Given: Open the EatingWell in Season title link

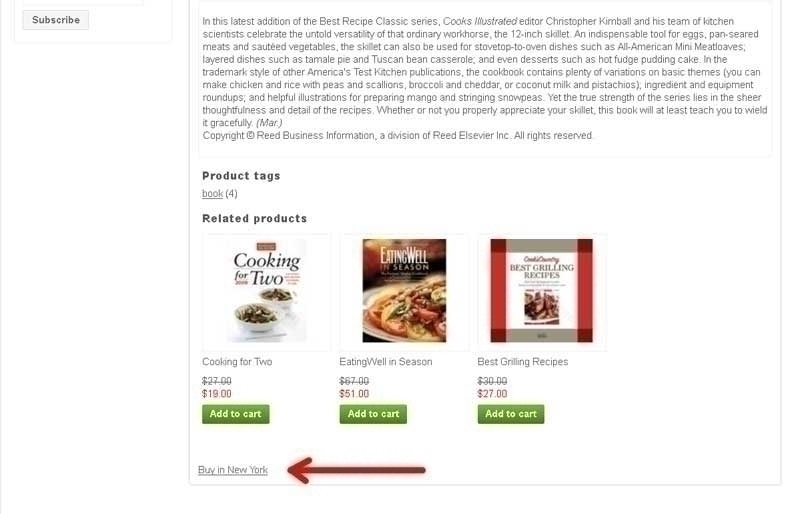Looking at the screenshot, I should (386, 361).
